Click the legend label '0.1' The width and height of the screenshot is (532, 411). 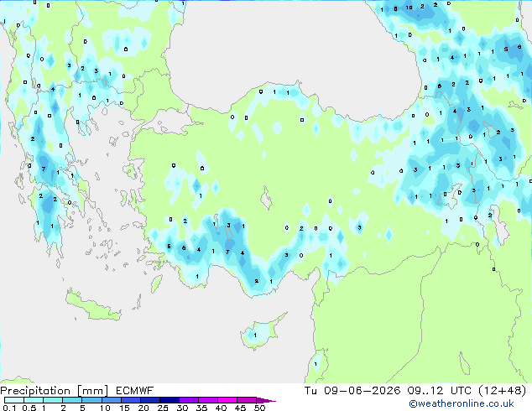point(9,408)
